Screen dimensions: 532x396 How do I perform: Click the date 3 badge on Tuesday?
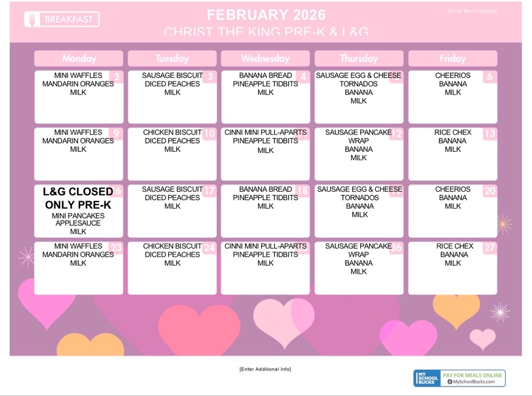(209, 77)
